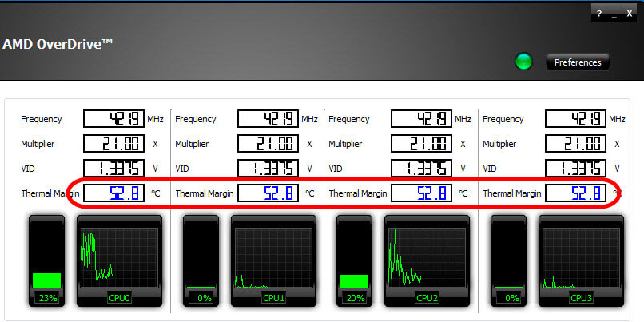Click the Multiplier label in the CPU1 column

point(192,144)
